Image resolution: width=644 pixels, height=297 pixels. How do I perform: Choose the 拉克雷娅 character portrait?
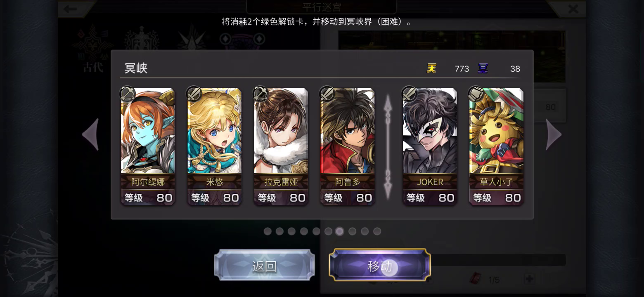(x=281, y=146)
